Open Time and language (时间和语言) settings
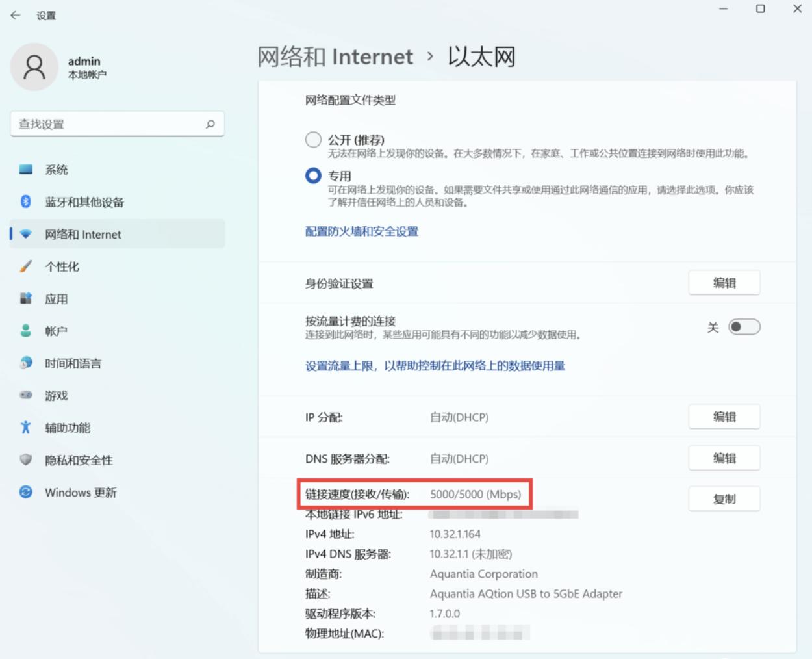 (x=26, y=363)
